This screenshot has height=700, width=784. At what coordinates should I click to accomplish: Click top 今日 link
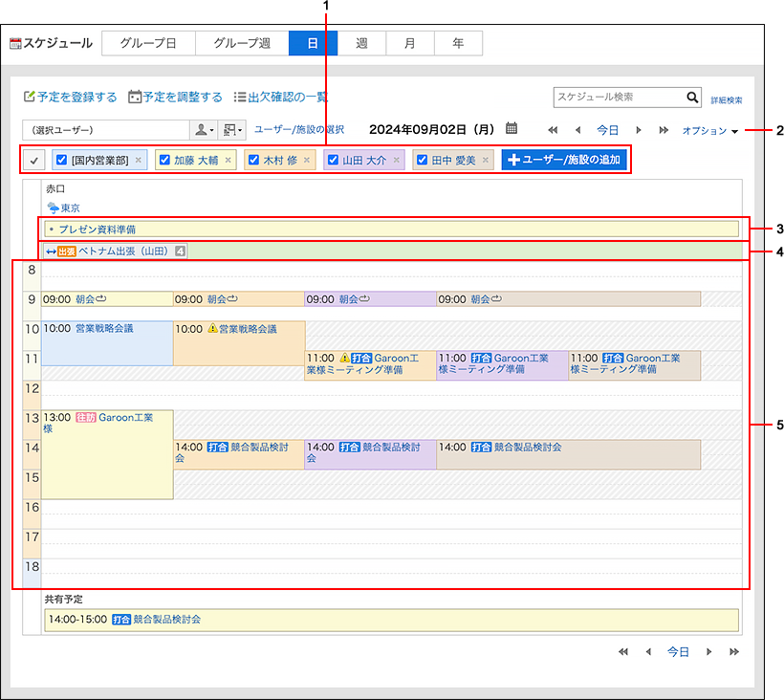pos(607,130)
